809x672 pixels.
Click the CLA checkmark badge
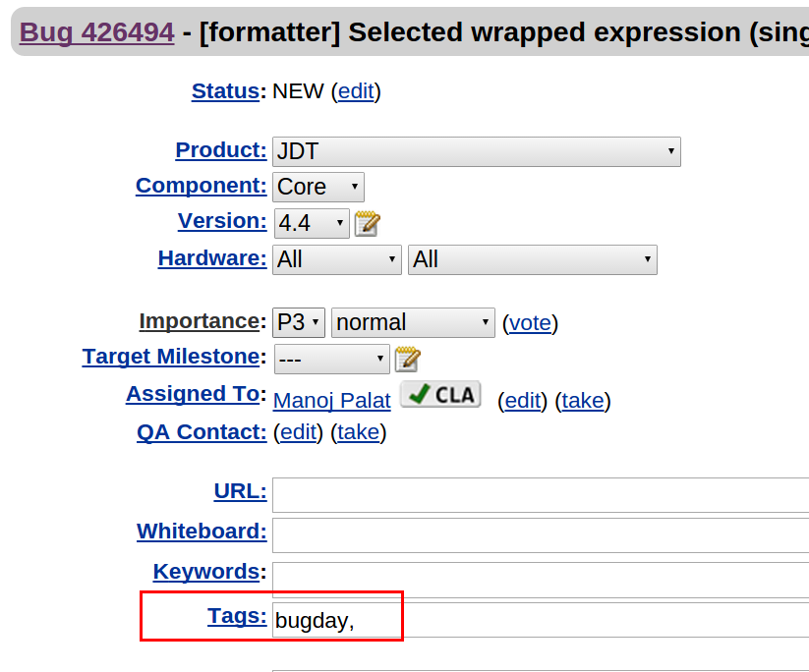pos(440,395)
